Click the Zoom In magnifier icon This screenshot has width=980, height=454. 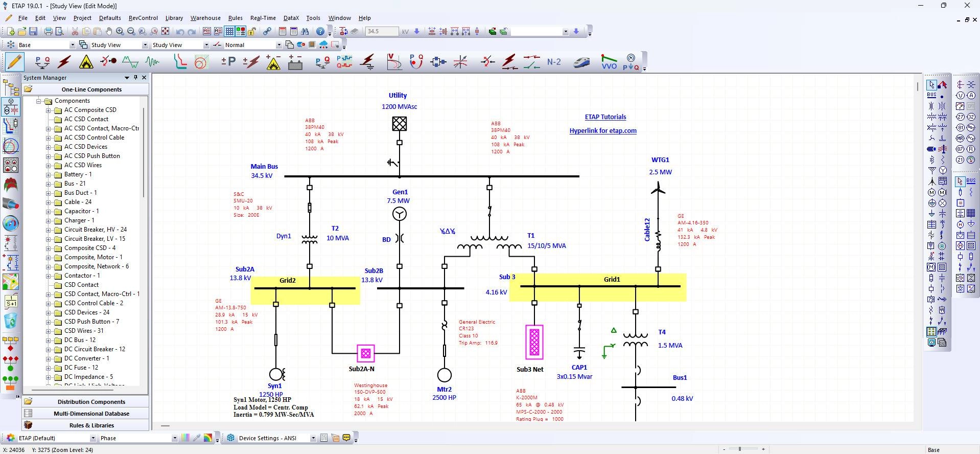coord(120,31)
